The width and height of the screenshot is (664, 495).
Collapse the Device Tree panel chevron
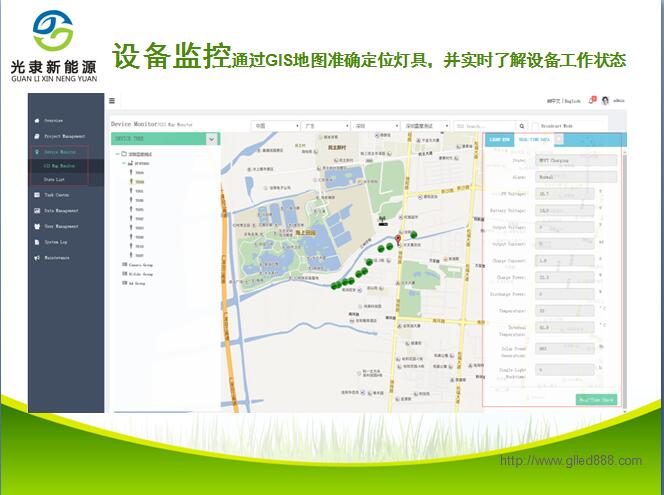click(211, 139)
